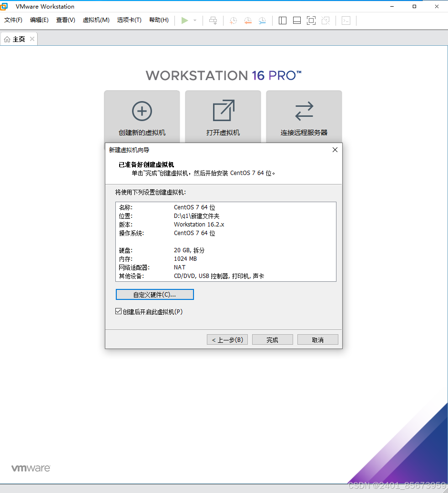Click the Unity mode toolbar icon
448x493 pixels.
pos(326,21)
